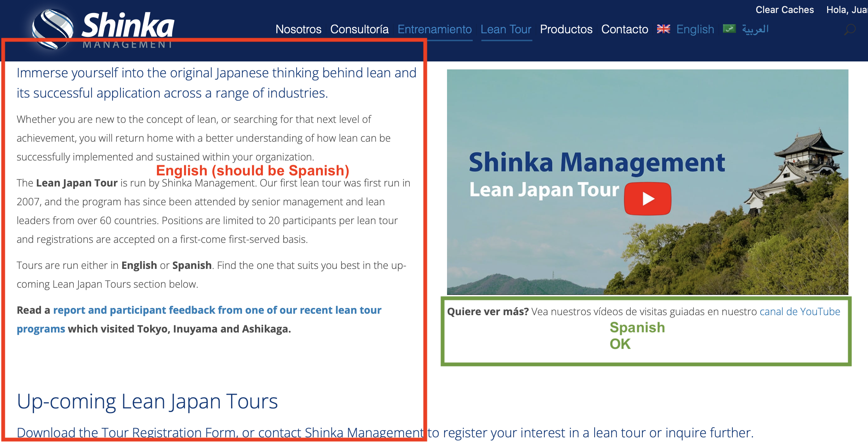Click the Arabic language flag icon
This screenshot has height=446, width=868.
pyautogui.click(x=729, y=29)
